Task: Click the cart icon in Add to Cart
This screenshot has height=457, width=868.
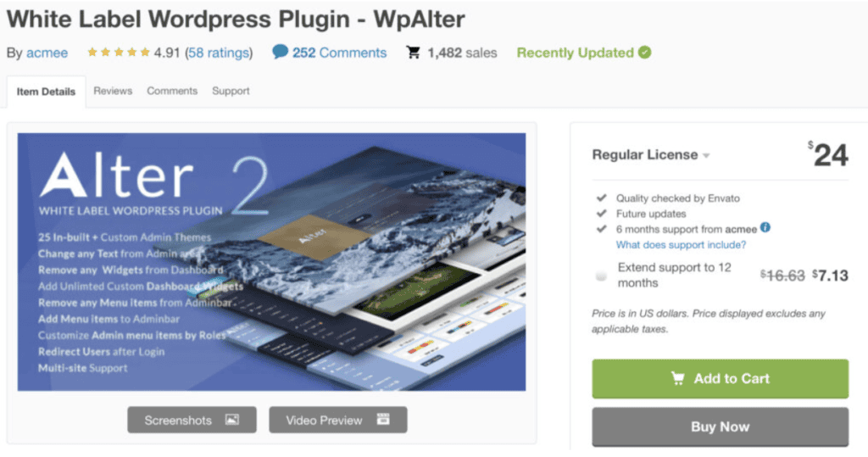Action: pyautogui.click(x=677, y=378)
